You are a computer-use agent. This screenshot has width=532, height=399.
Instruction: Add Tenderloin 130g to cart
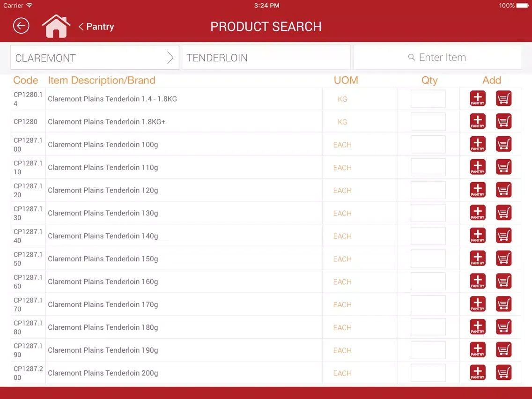pos(503,213)
